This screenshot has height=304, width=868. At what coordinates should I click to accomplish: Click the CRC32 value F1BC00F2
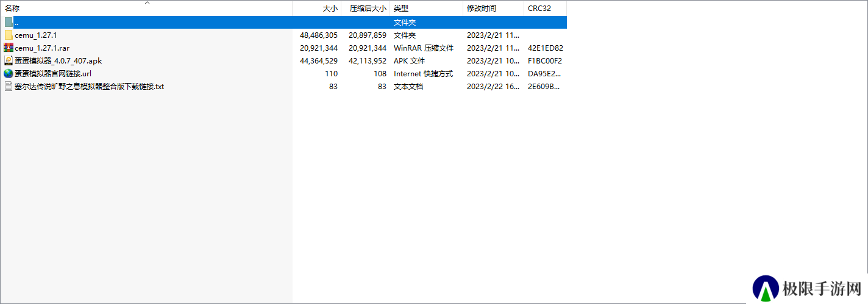click(x=545, y=60)
